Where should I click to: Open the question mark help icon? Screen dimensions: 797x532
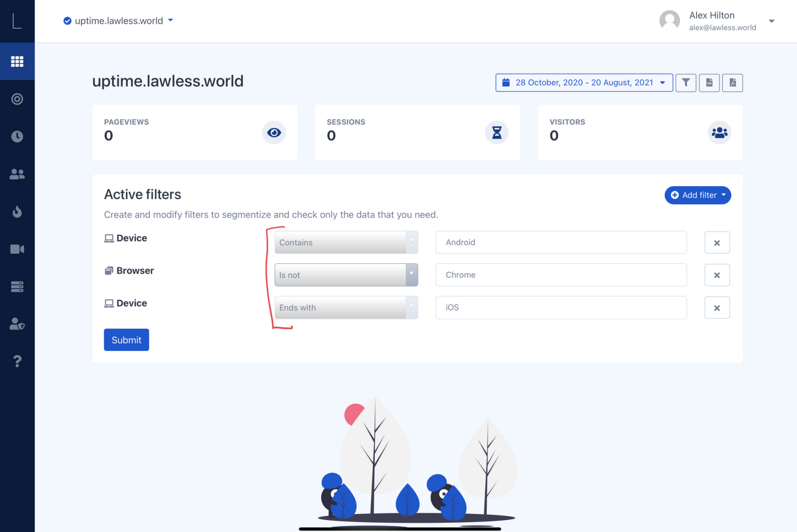pos(17,361)
